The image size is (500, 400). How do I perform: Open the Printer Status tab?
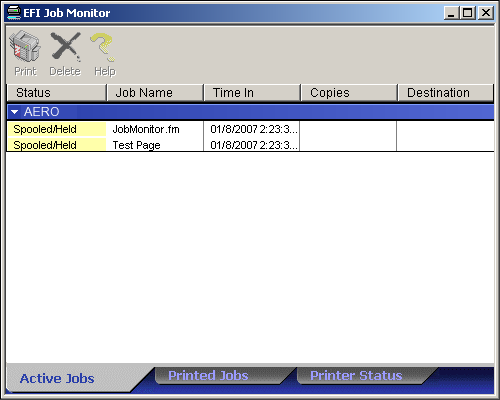click(356, 376)
